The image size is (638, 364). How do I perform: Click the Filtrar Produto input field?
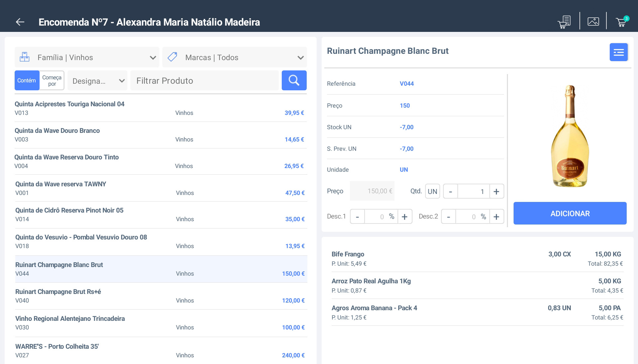coord(204,81)
